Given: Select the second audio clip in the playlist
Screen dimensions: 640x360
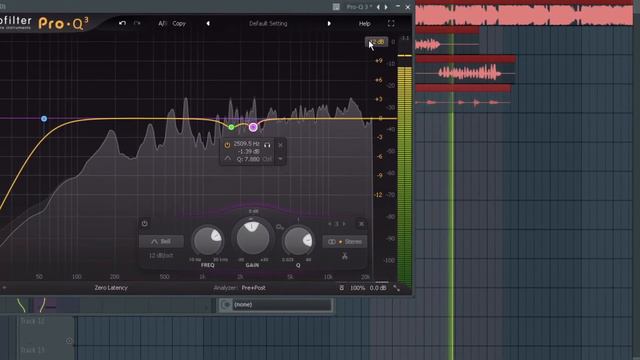Looking at the screenshot, I should point(447,40).
